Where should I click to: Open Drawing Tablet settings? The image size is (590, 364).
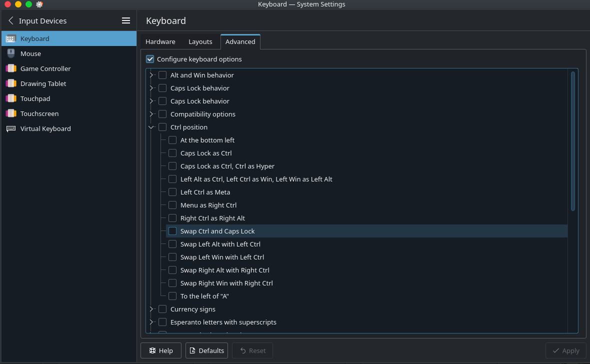click(69, 83)
